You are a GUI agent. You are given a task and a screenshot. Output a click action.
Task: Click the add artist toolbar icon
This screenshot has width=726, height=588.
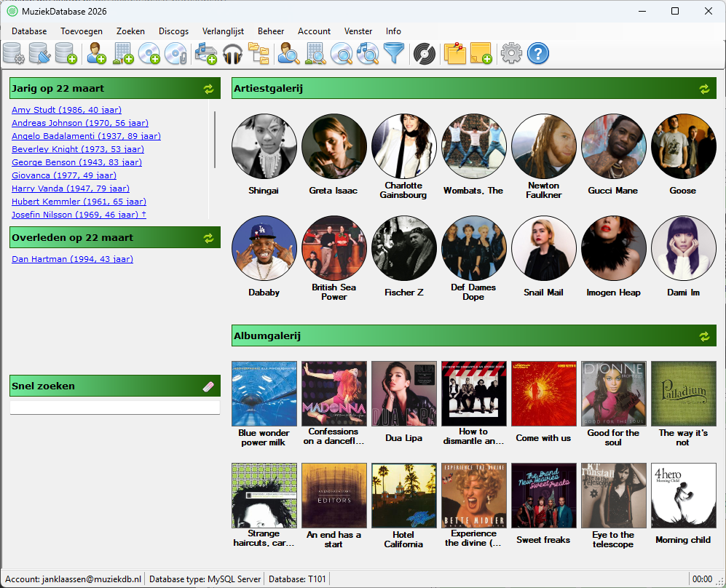97,53
